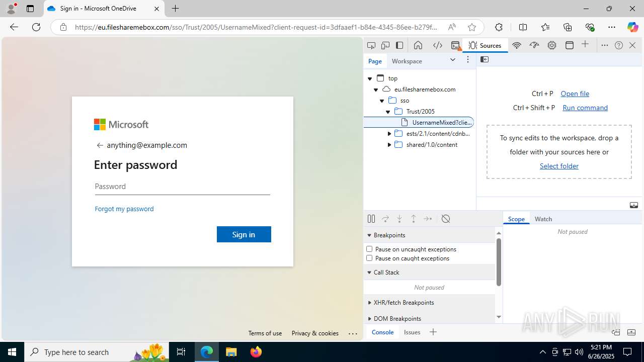644x362 pixels.
Task: Expand the Quick View drawer panel
Action: [631, 332]
